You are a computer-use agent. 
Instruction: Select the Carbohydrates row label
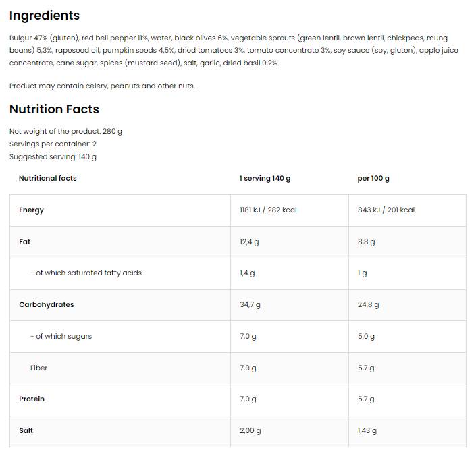[47, 305]
